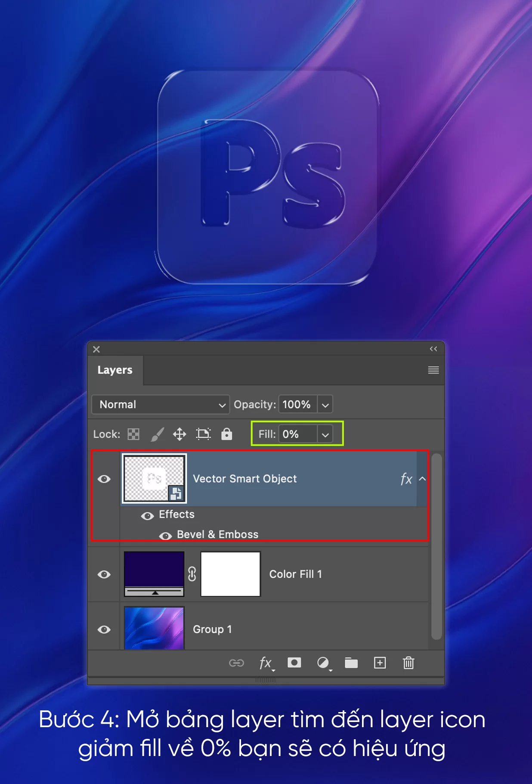Open the Layers panel hamburger menu
532x784 pixels.
433,370
